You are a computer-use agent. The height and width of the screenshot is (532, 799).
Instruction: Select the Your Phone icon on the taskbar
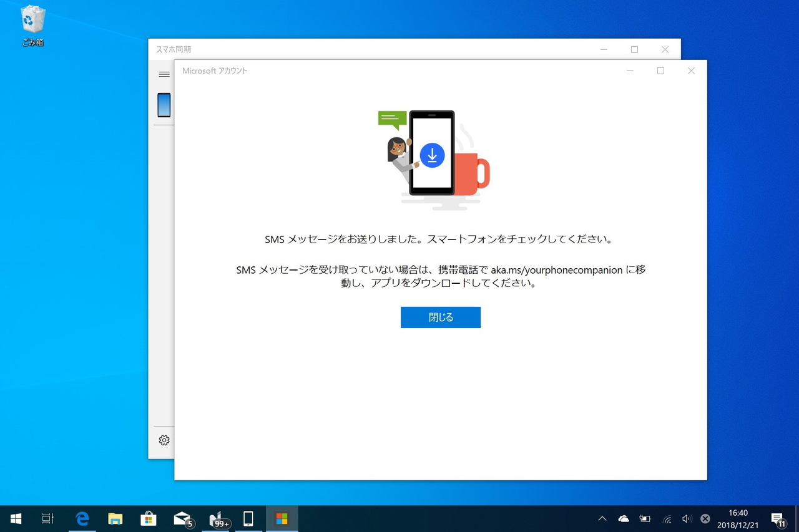(248, 518)
